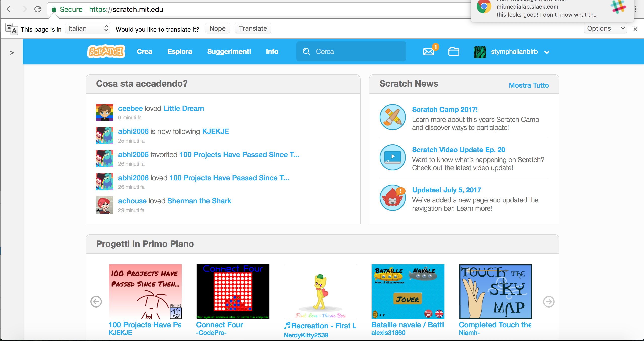644x341 pixels.
Task: Close the translate bar
Action: 635,29
